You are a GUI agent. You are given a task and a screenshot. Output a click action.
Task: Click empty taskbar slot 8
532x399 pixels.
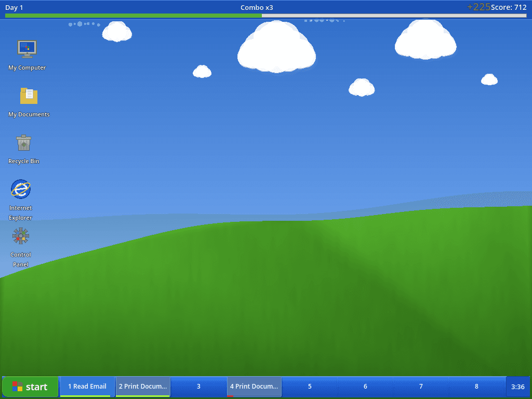[476, 387]
